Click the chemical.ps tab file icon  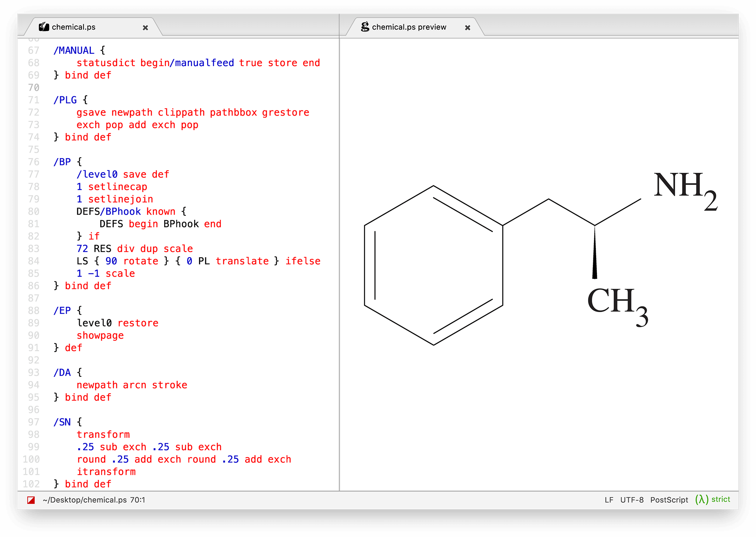44,27
